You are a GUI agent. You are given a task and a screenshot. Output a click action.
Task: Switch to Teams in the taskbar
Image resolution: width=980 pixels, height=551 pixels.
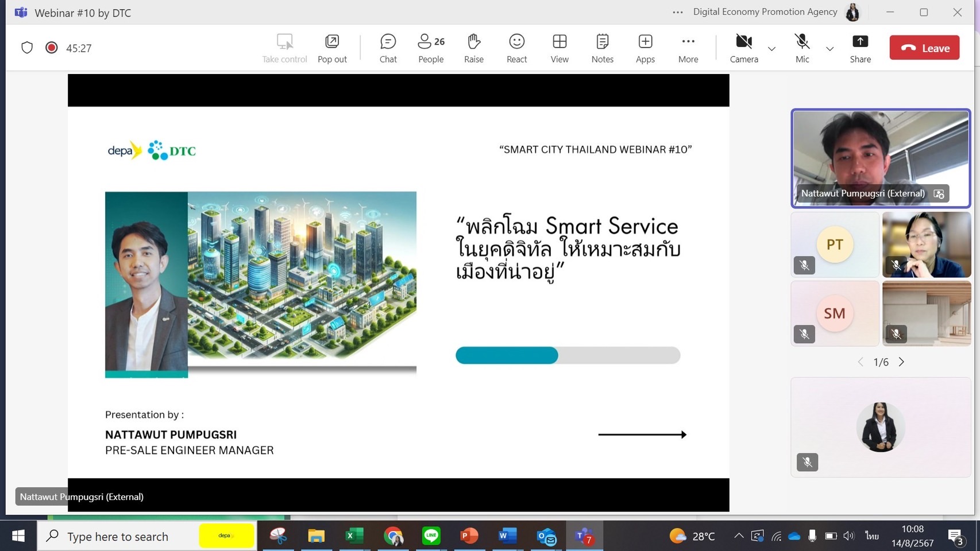584,536
